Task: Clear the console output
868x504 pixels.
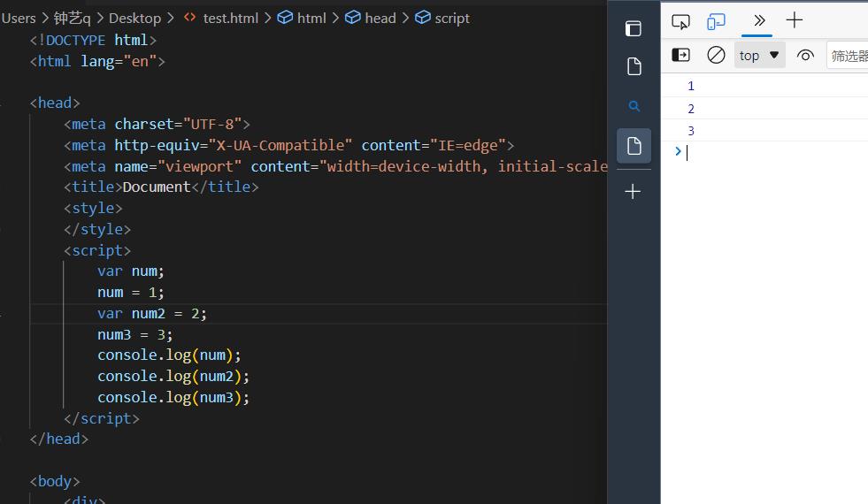Action: (716, 55)
